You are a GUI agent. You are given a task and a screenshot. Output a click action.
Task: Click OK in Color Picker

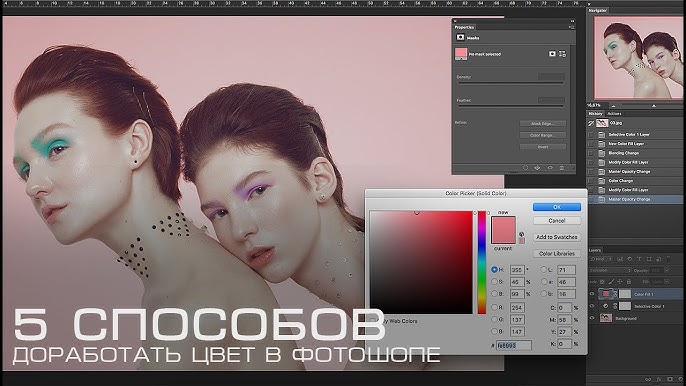[556, 207]
